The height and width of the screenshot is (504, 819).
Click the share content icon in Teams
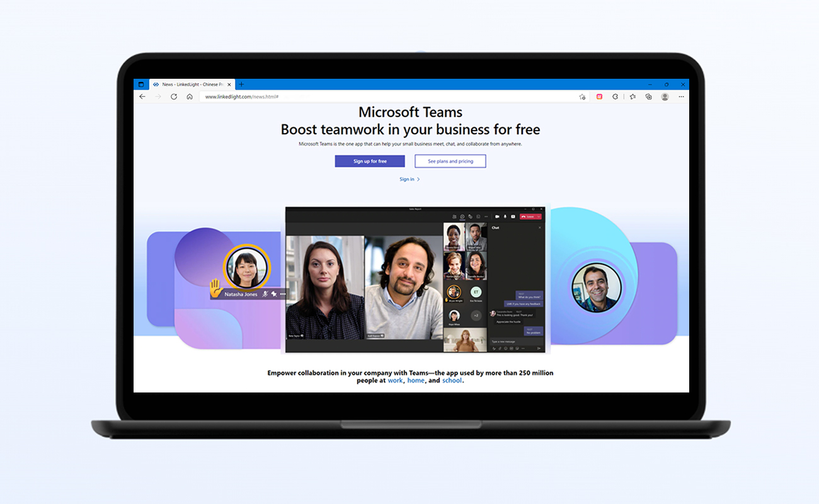pyautogui.click(x=513, y=217)
